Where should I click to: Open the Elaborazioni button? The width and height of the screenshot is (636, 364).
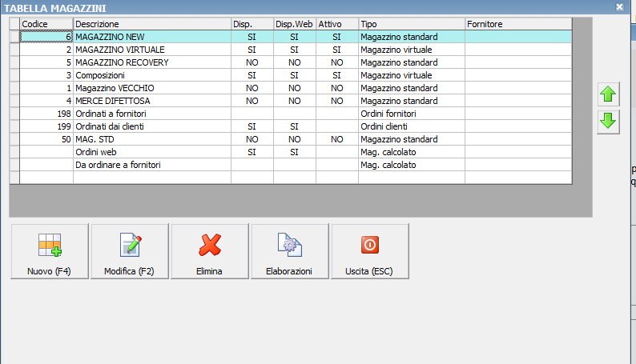290,251
